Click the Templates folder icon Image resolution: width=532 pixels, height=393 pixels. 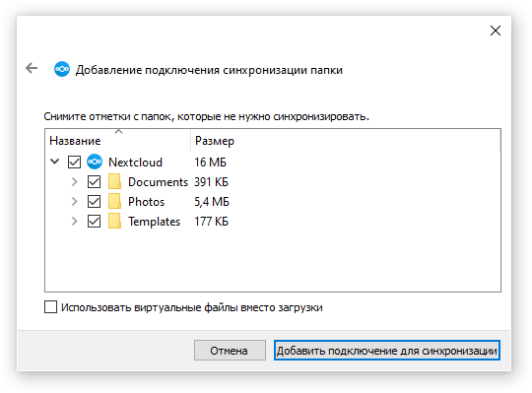[114, 221]
